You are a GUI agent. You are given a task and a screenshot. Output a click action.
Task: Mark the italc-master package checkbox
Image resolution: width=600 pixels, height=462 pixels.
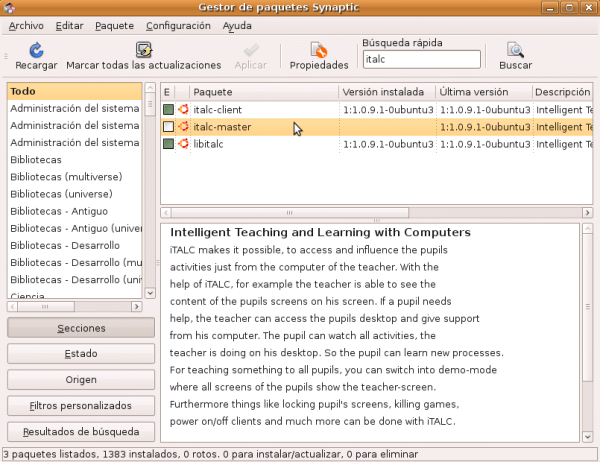[168, 127]
